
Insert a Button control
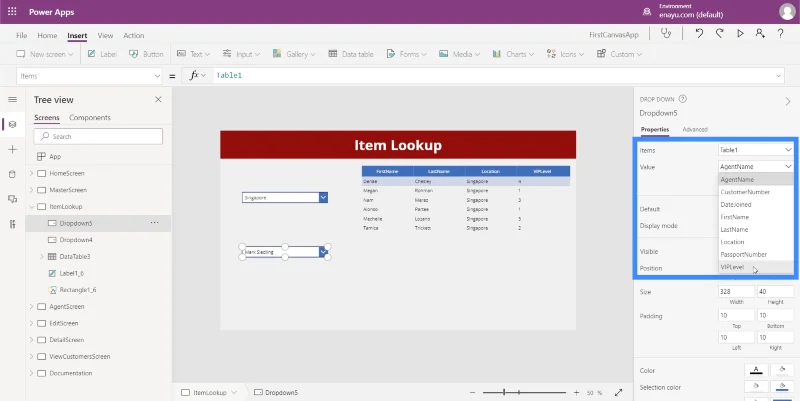click(146, 54)
